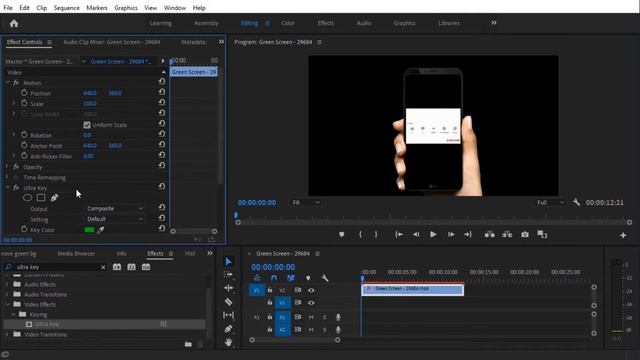The image size is (640, 360).
Task: Select the Razor tool
Action: coord(229,302)
